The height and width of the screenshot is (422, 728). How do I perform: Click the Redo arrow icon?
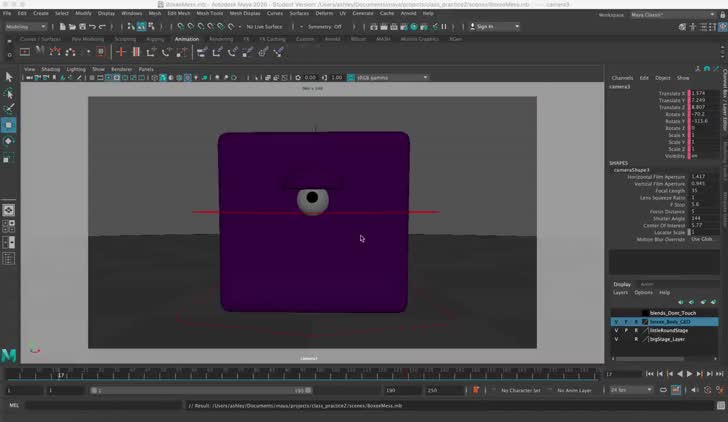(102, 27)
